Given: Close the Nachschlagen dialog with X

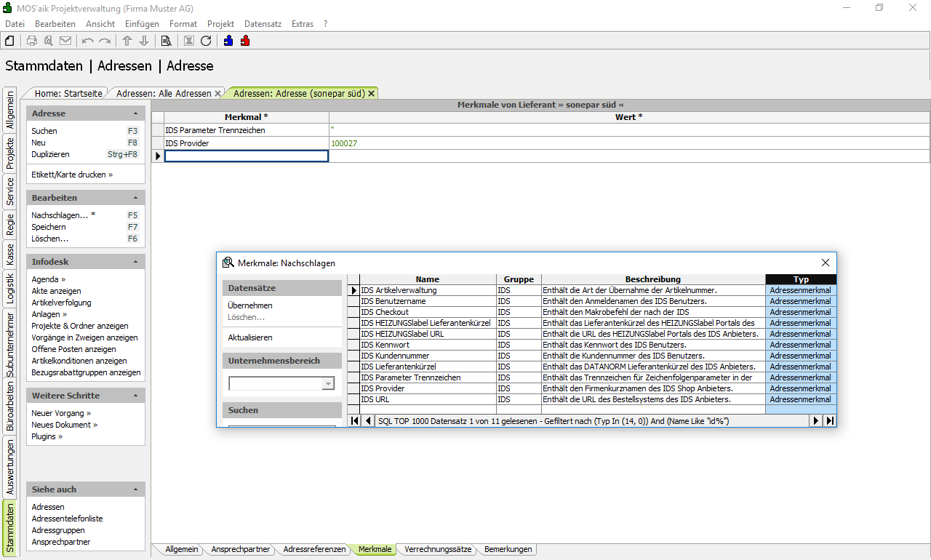Looking at the screenshot, I should 825,263.
